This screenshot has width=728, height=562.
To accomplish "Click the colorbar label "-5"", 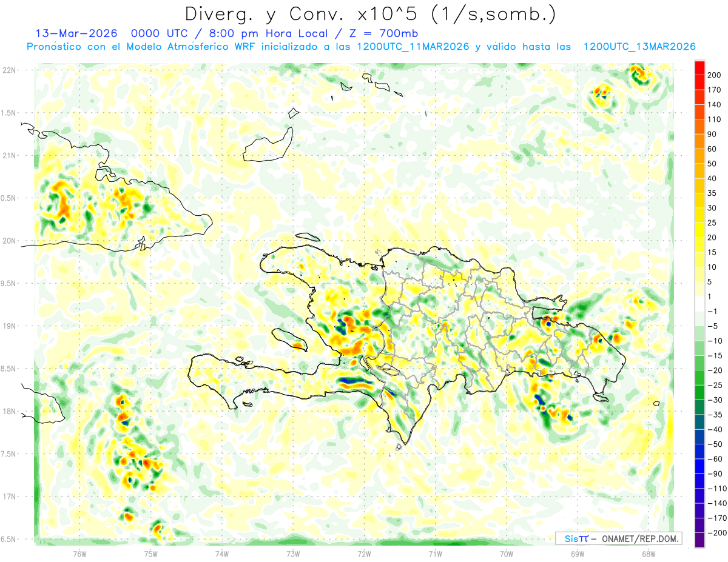I will (x=713, y=326).
